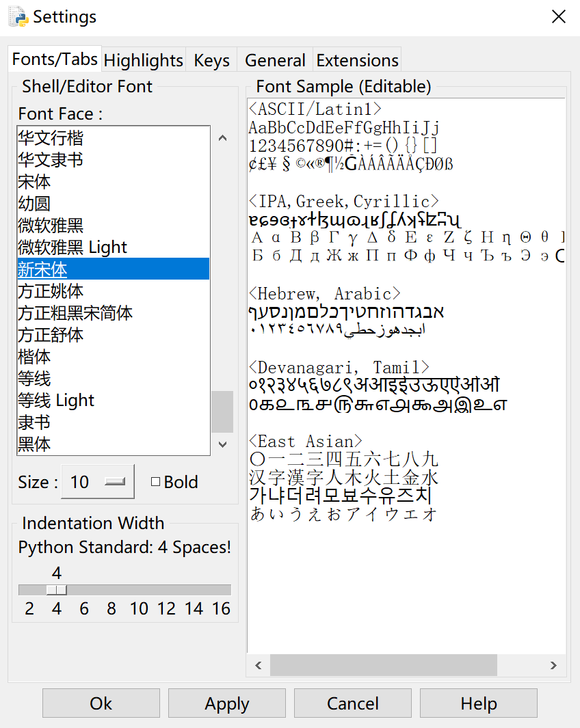Viewport: 580px width, 728px height.
Task: Select 楷体 font face
Action: (x=114, y=357)
